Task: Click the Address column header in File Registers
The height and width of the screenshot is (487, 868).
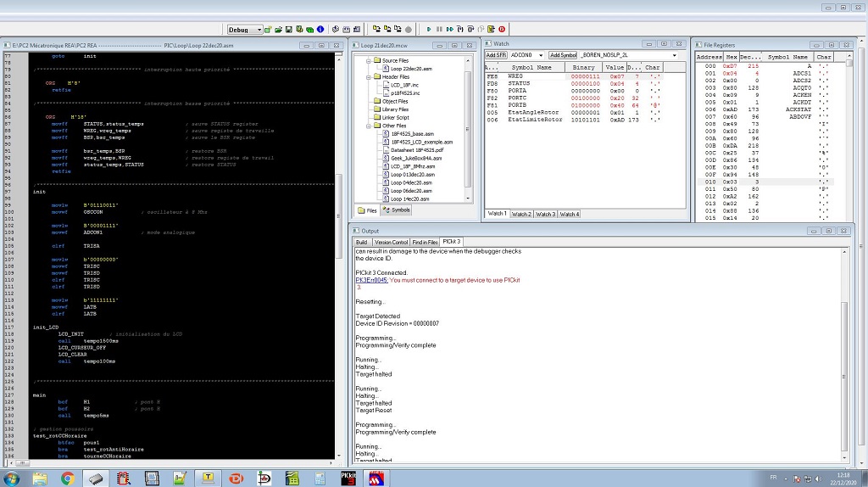Action: [x=709, y=57]
